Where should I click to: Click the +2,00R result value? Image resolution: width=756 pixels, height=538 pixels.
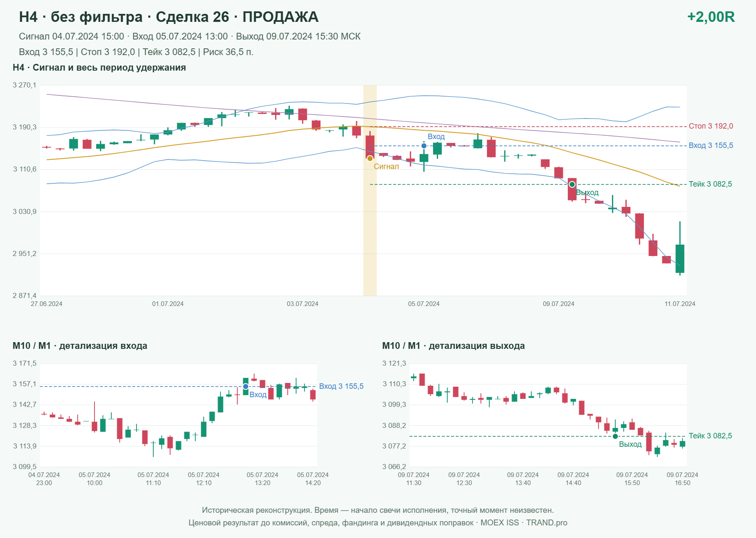click(711, 17)
